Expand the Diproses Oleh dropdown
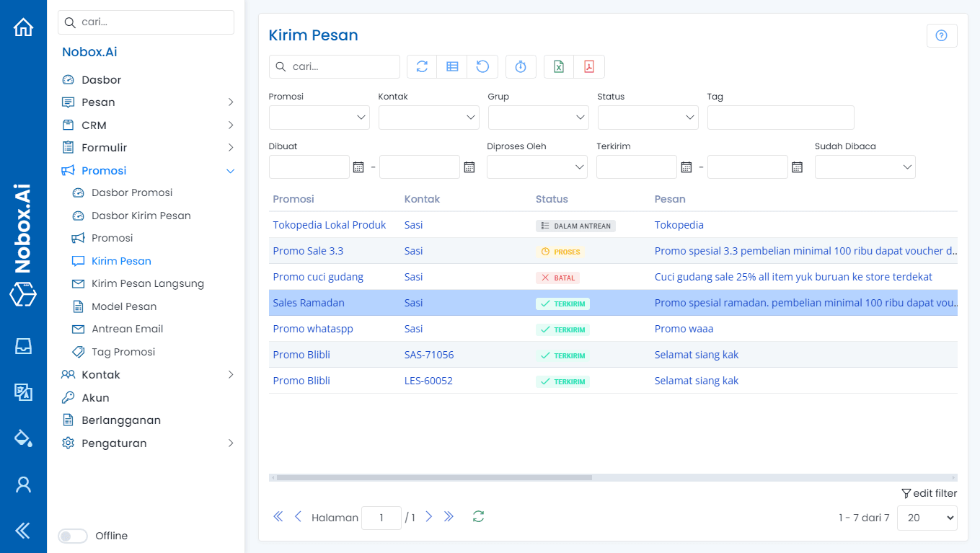Viewport: 980px width, 553px height. click(x=537, y=167)
